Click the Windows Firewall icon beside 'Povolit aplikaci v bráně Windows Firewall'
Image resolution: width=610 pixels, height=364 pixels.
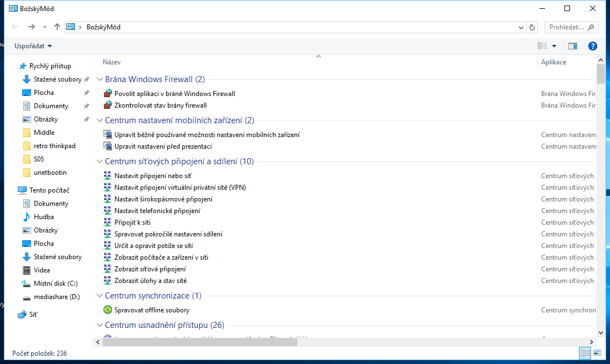coord(108,94)
